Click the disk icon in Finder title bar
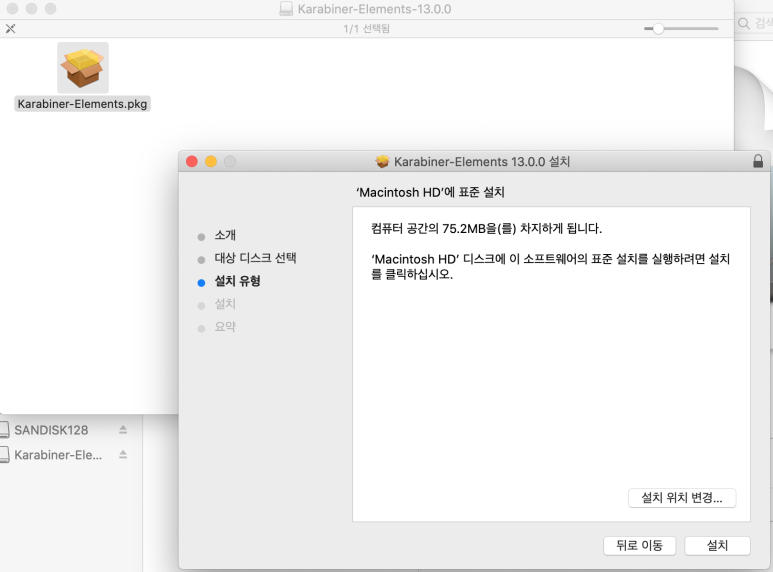The image size is (773, 572). (x=286, y=8)
